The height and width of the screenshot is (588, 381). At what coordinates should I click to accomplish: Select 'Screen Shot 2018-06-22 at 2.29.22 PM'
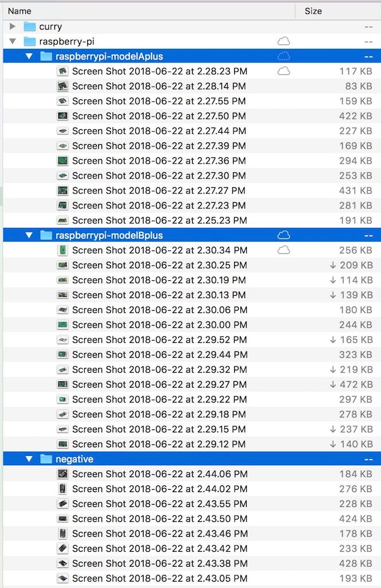click(x=159, y=400)
